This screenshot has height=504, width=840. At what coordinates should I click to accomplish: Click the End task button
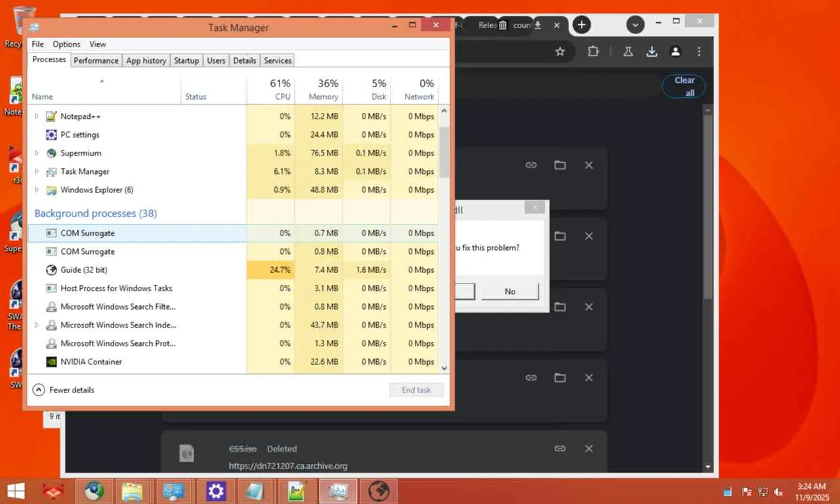(416, 390)
